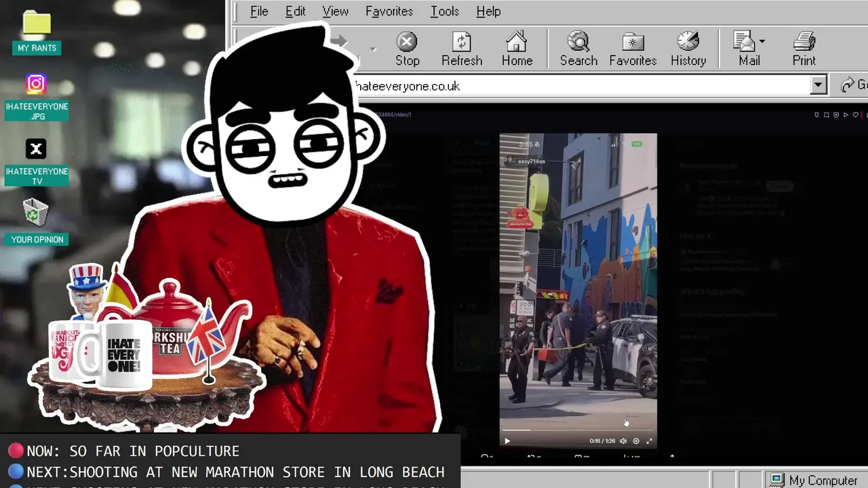Open the X IHATEEVERYONE TV desktop icon

pyautogui.click(x=37, y=163)
